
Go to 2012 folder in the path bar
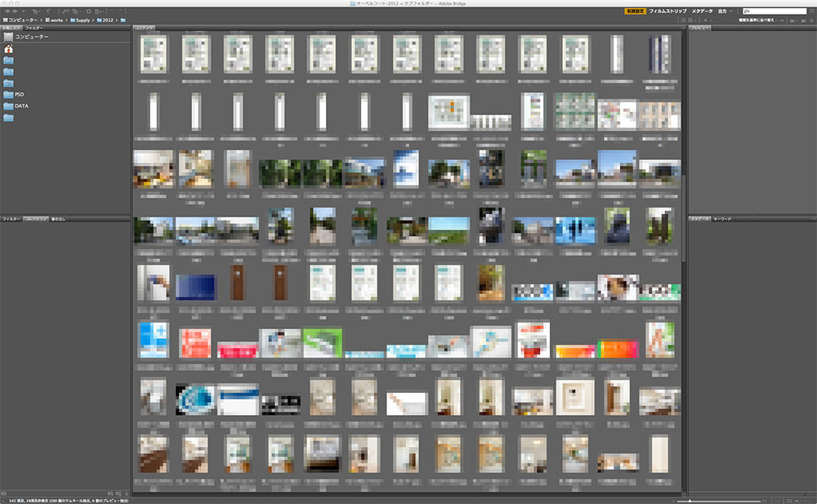click(105, 20)
